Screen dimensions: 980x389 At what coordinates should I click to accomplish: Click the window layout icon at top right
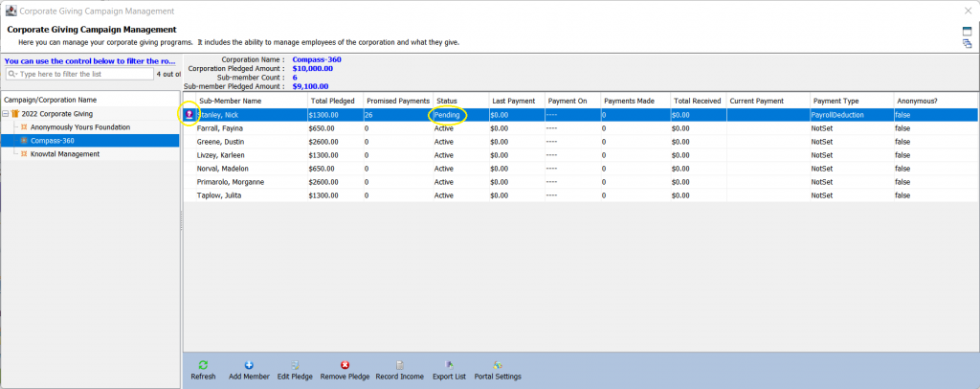[967, 32]
